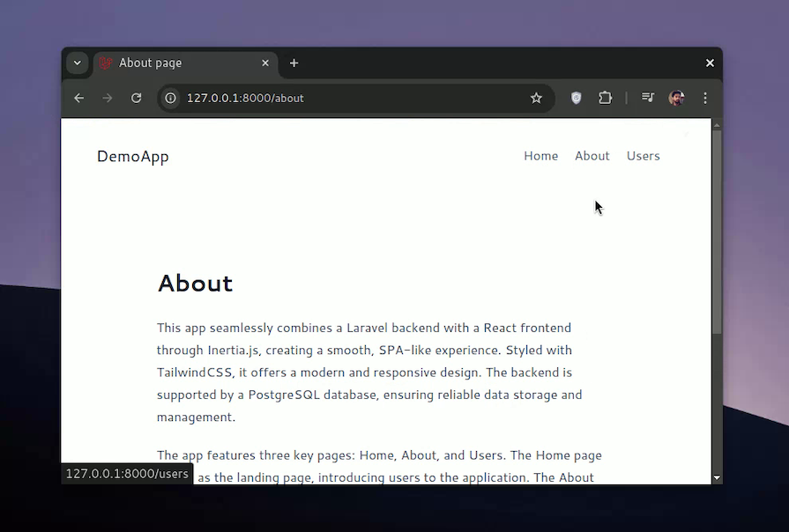Open a new tab with the plus button
Viewport: 789px width, 532px height.
tap(294, 63)
